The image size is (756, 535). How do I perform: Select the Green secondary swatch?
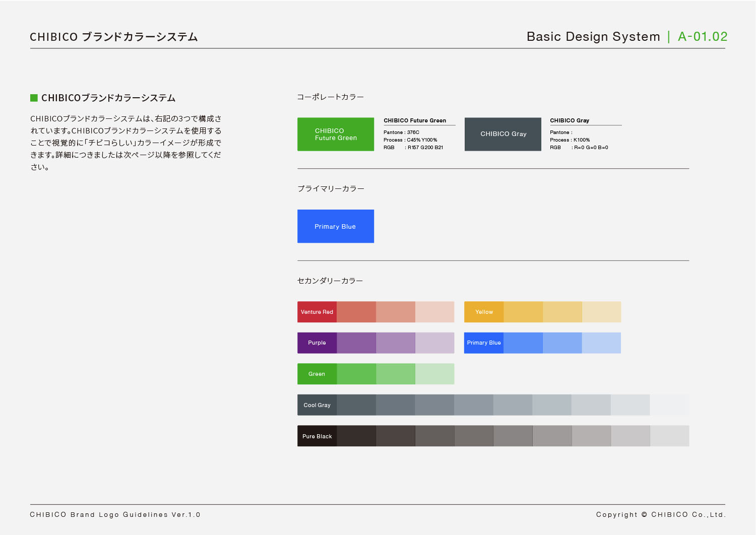[x=317, y=374]
